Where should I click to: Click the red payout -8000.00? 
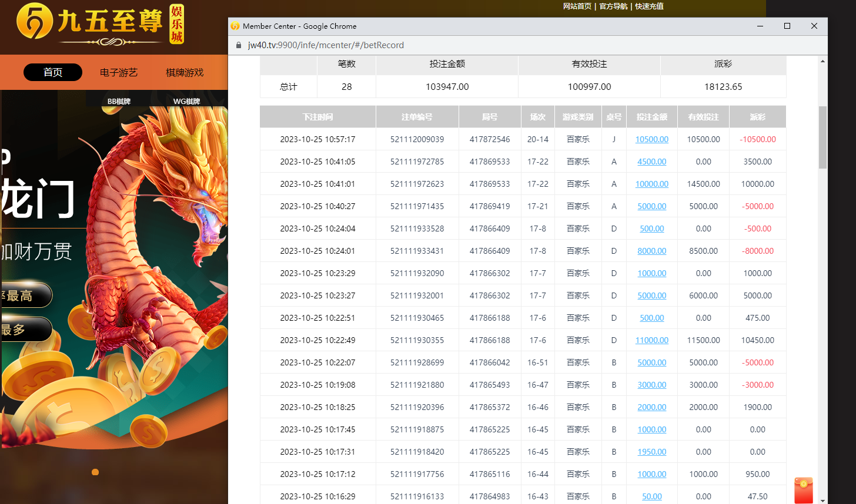pos(758,251)
